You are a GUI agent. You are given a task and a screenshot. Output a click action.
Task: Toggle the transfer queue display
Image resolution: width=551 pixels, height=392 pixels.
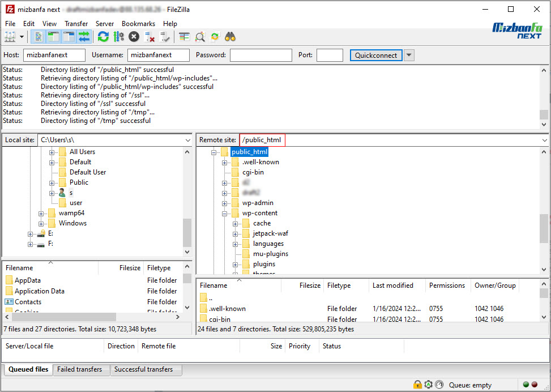84,37
